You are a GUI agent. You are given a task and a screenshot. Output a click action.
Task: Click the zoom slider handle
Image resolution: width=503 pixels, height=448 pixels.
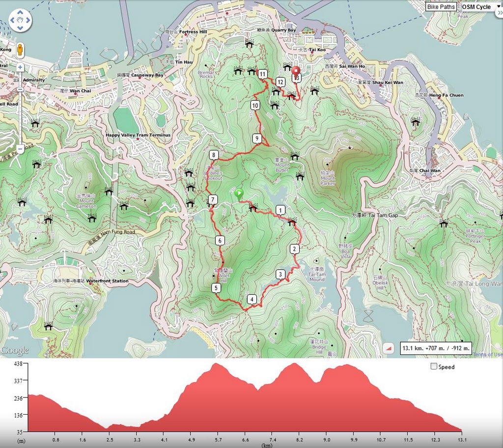click(x=20, y=89)
